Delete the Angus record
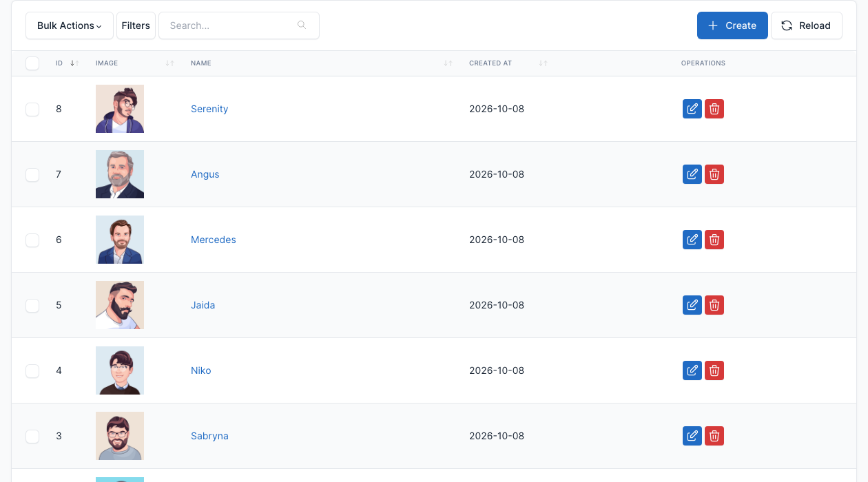 pos(714,174)
